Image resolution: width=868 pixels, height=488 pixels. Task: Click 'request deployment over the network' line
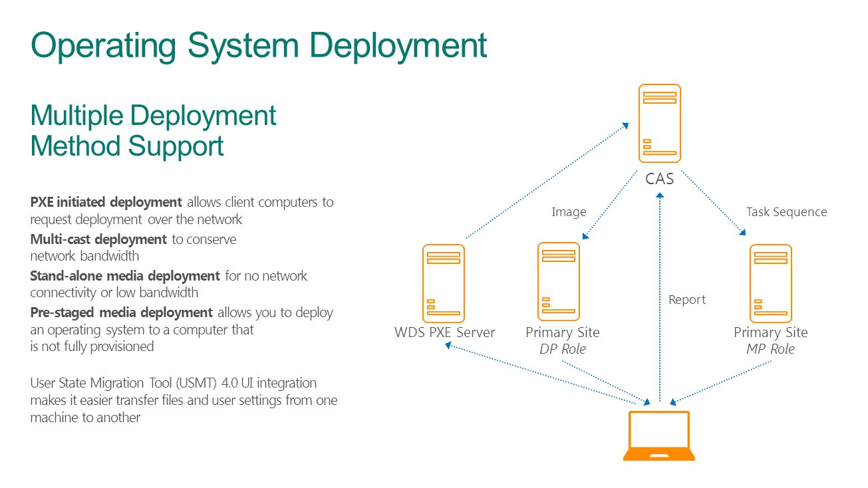[136, 219]
